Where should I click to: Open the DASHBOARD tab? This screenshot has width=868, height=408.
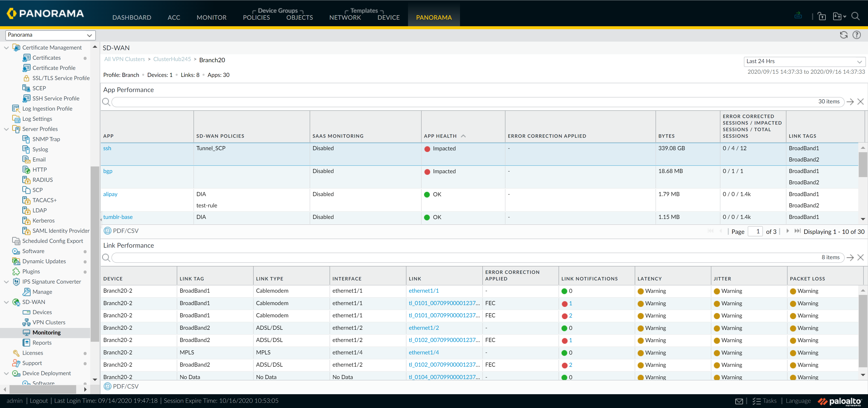131,18
